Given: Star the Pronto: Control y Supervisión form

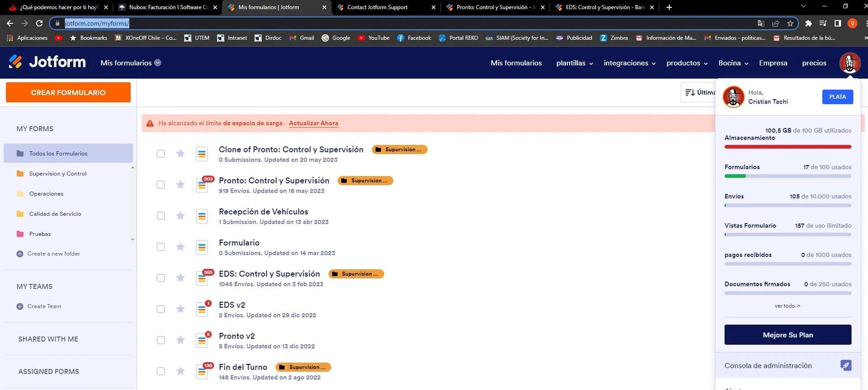Looking at the screenshot, I should click(180, 185).
